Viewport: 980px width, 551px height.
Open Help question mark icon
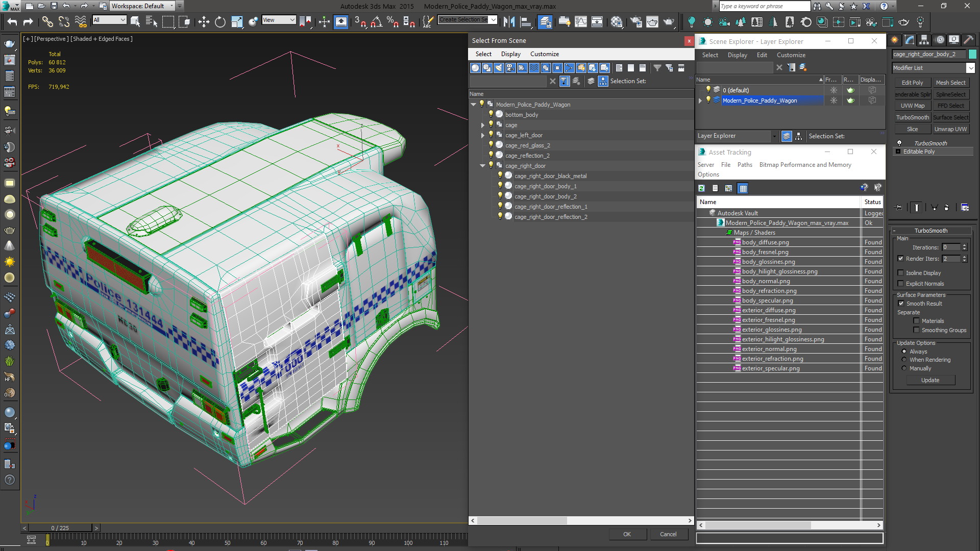[x=884, y=6]
